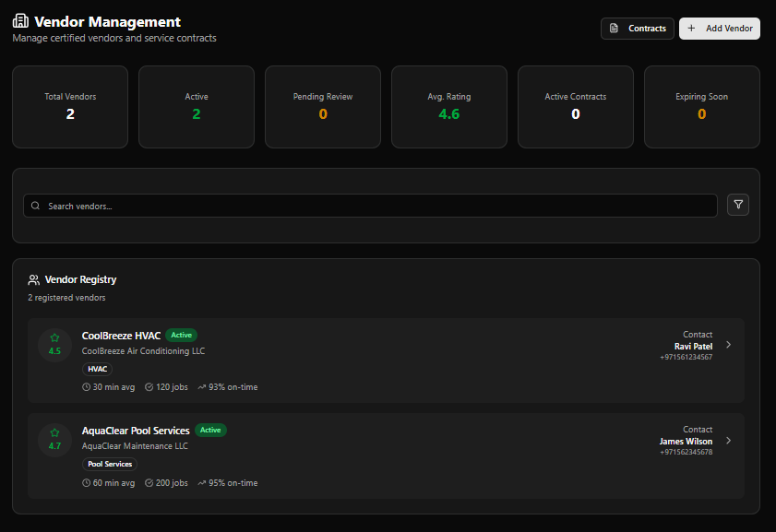776x532 pixels.
Task: Click the Vendor Registry heading
Action: (80, 280)
